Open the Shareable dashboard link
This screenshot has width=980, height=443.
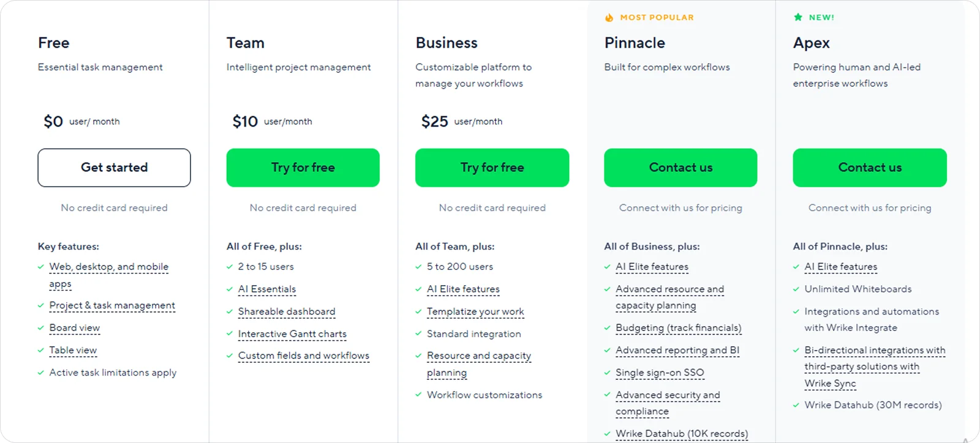tap(287, 311)
